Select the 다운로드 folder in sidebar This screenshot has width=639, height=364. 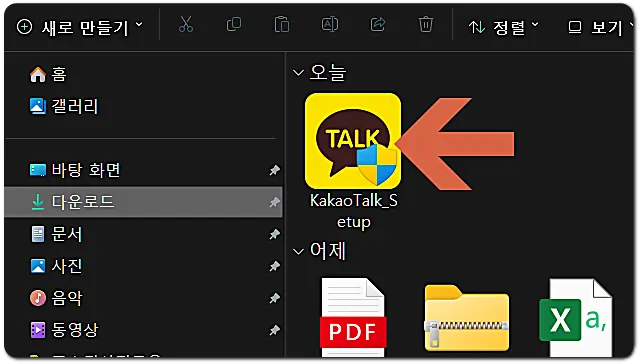143,202
